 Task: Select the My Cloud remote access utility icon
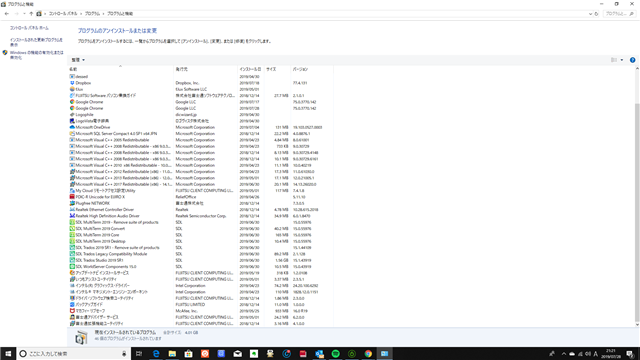(x=72, y=191)
